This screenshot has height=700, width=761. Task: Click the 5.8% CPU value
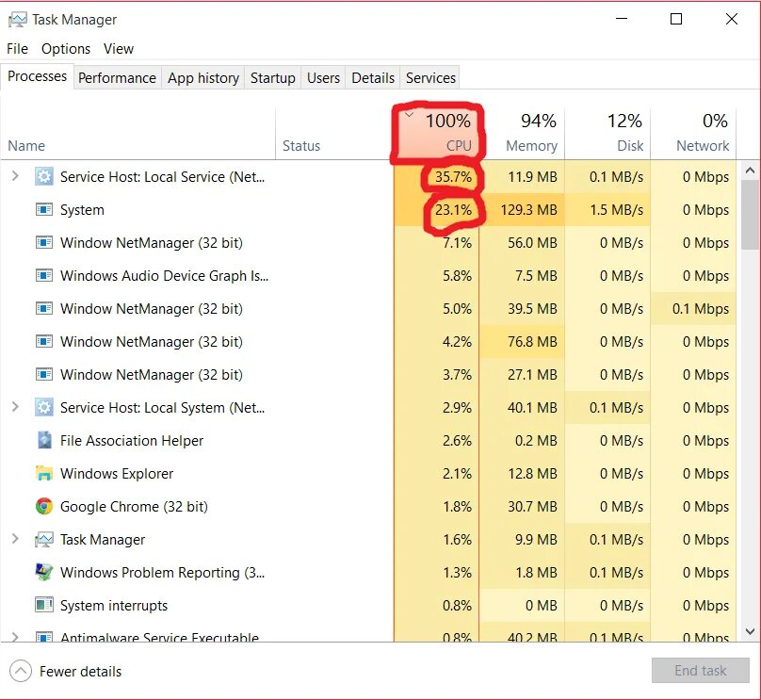tap(457, 276)
